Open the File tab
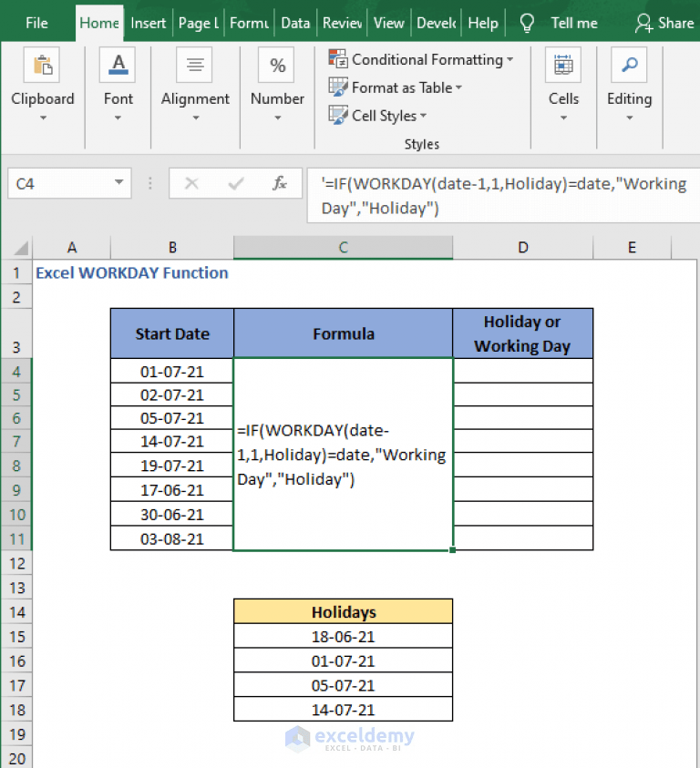This screenshot has height=768, width=700. coord(36,23)
